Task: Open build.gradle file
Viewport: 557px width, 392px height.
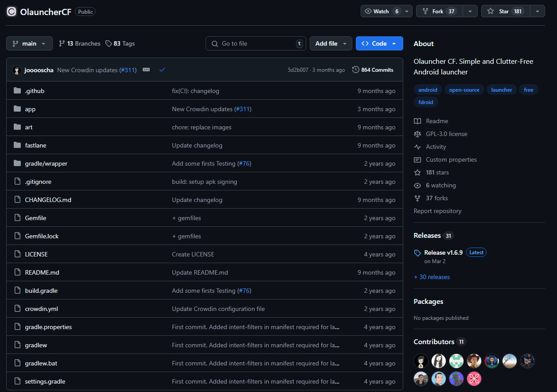Action: [41, 291]
